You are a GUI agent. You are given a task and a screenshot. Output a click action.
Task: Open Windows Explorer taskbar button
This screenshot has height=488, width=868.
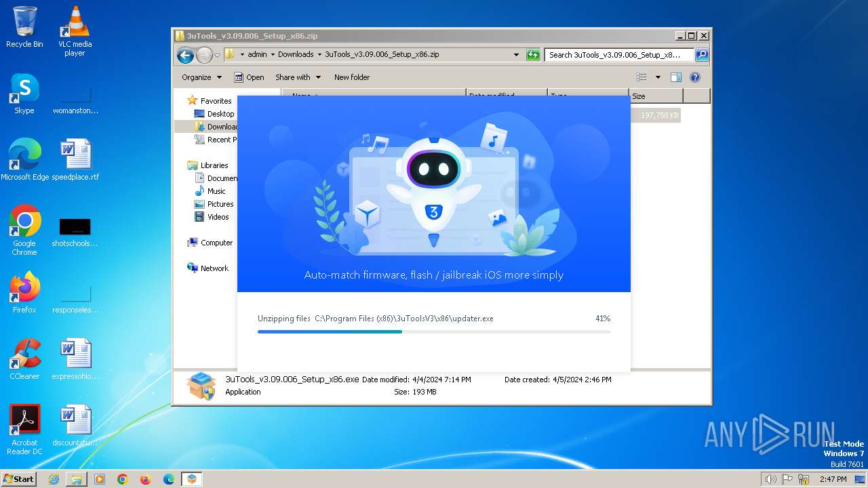click(x=77, y=479)
